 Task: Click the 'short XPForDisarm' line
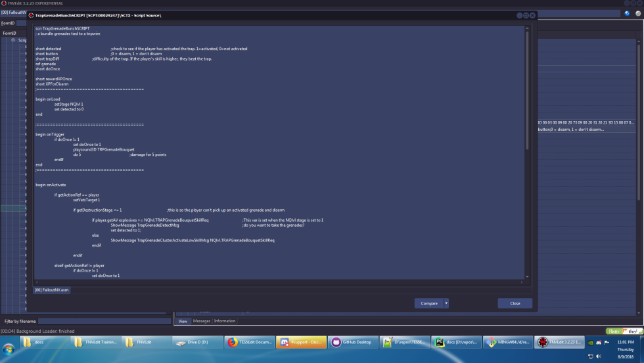click(52, 84)
